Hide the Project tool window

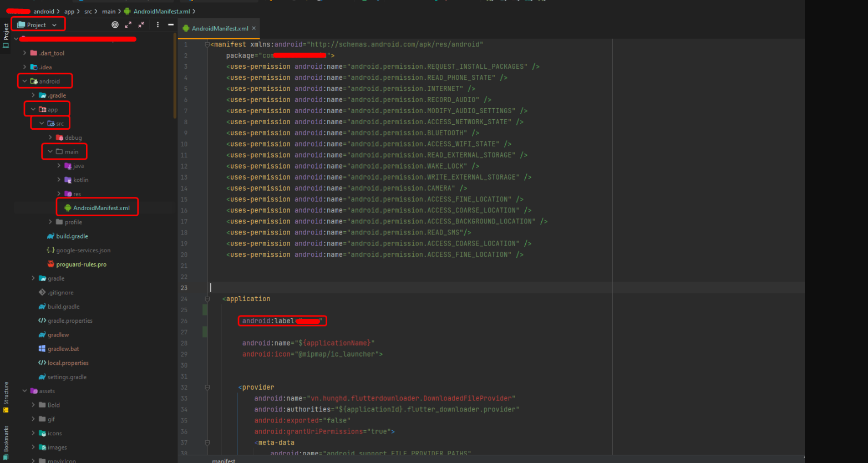tap(171, 25)
